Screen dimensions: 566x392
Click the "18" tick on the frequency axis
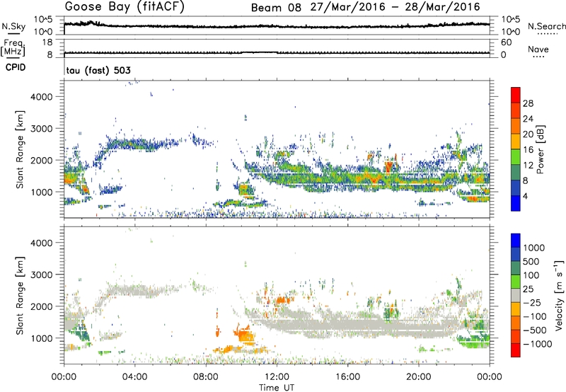47,42
